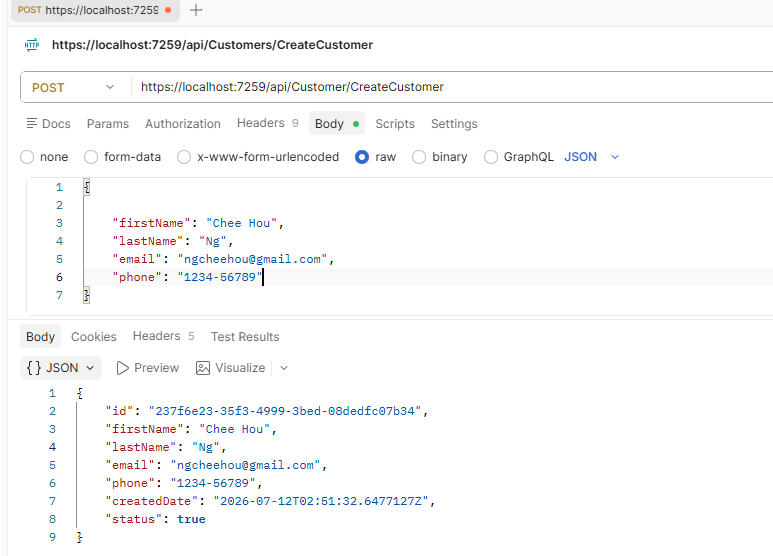Click the Visualize button
Viewport: 773px width, 556px height.
(230, 368)
